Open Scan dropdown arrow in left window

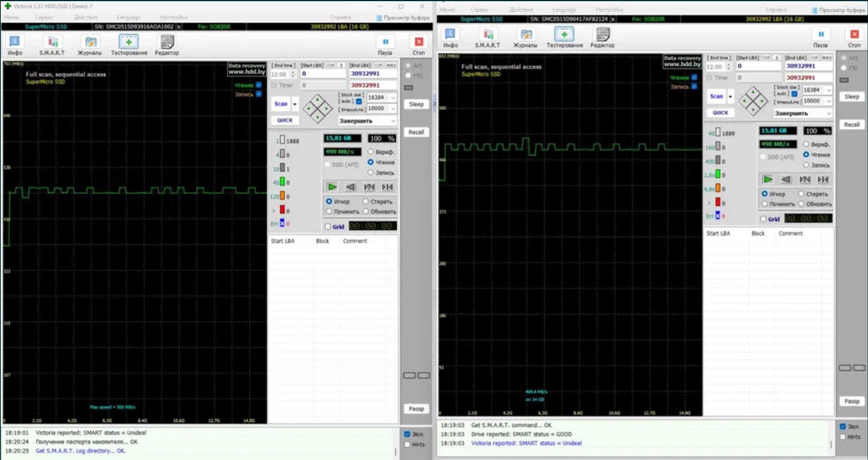point(295,104)
